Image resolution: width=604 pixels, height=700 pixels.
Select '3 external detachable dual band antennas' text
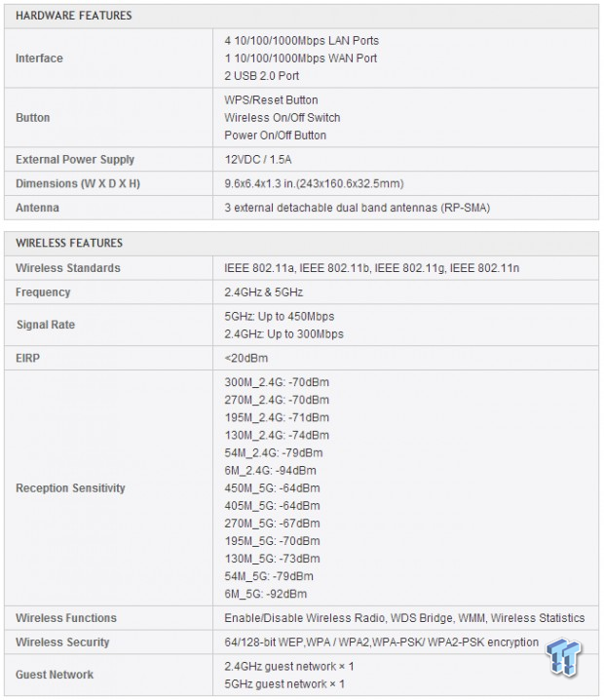pyautogui.click(x=358, y=208)
